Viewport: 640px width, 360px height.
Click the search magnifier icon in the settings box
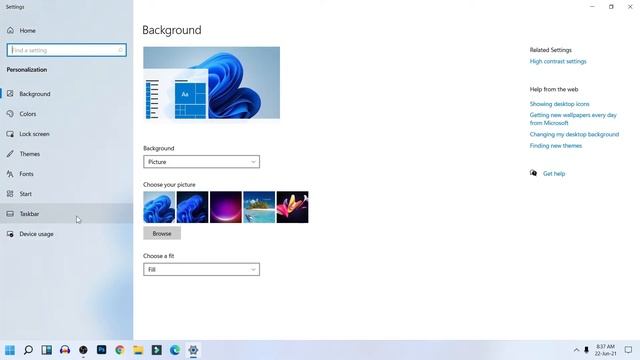[120, 50]
